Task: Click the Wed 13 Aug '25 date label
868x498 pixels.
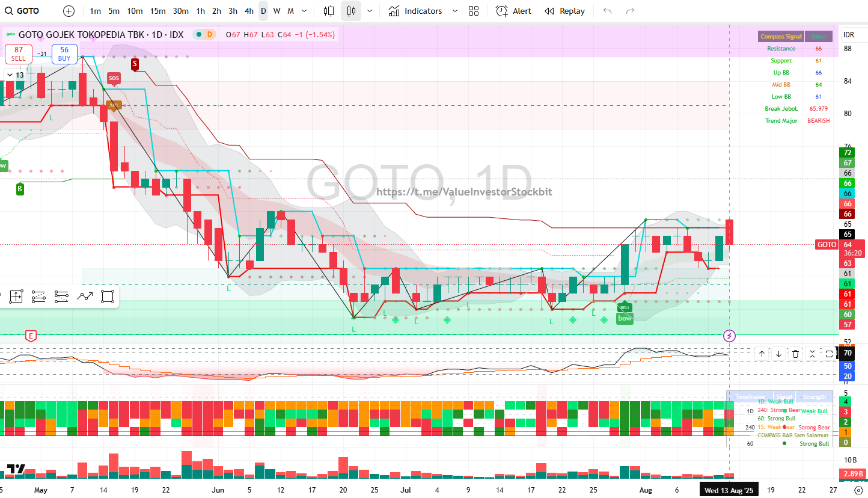Action: pyautogui.click(x=729, y=490)
